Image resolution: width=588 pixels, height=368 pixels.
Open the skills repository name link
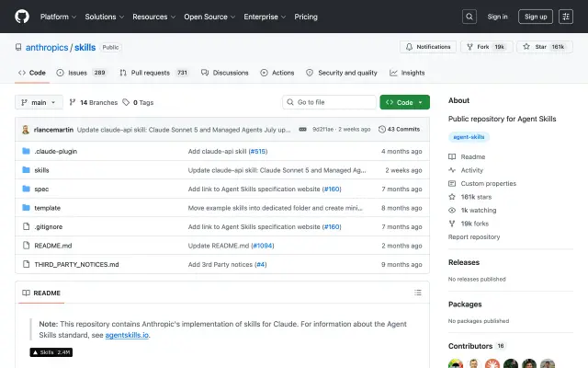click(85, 47)
